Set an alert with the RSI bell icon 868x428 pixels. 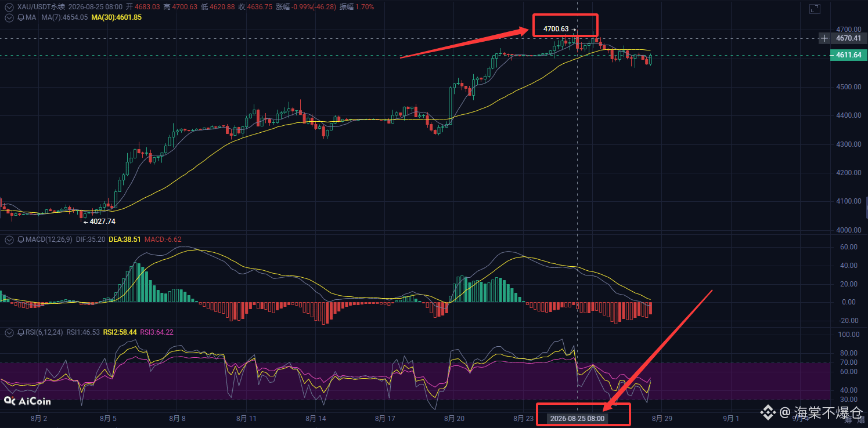pos(21,332)
